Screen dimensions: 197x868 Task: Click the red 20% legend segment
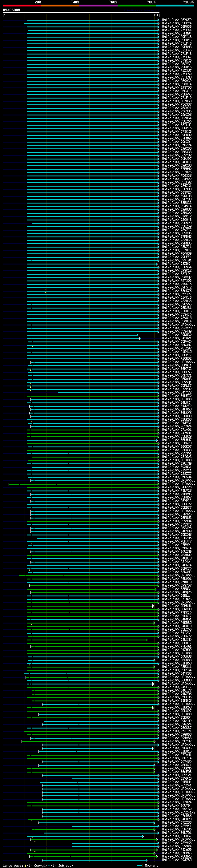click(22, 6)
